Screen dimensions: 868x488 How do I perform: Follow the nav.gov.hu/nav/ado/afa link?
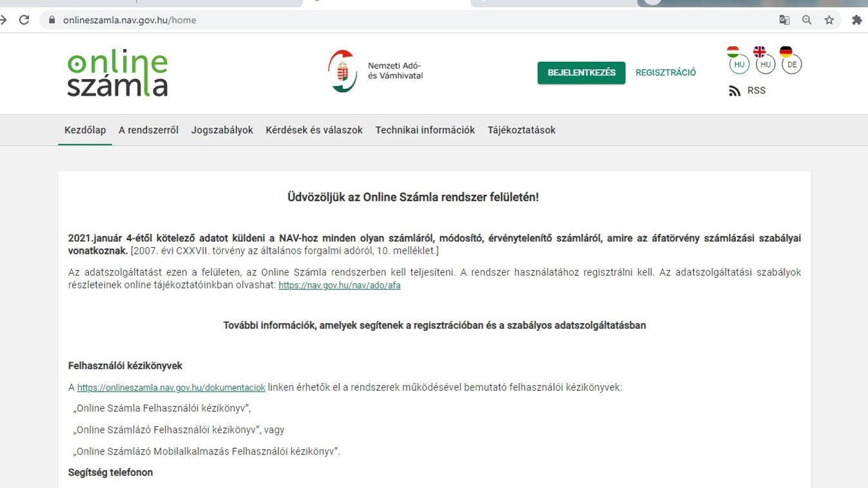pyautogui.click(x=340, y=285)
